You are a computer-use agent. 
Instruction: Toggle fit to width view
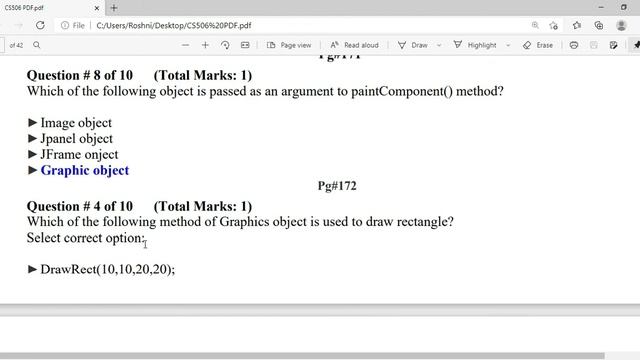pos(245,45)
